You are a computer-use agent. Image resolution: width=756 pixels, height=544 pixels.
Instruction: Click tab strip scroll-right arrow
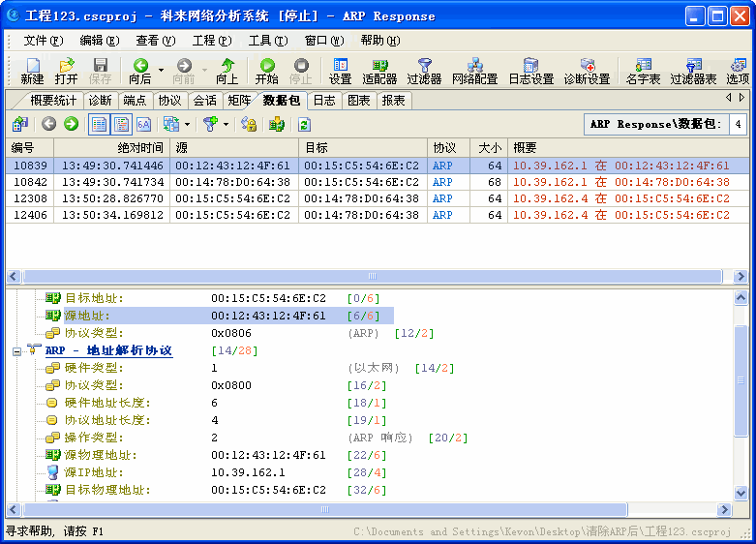coord(742,98)
